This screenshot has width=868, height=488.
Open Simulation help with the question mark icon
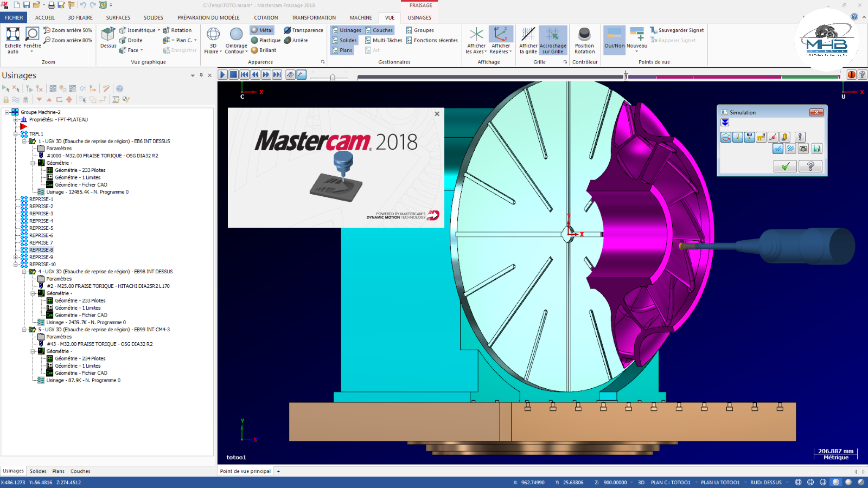(810, 166)
